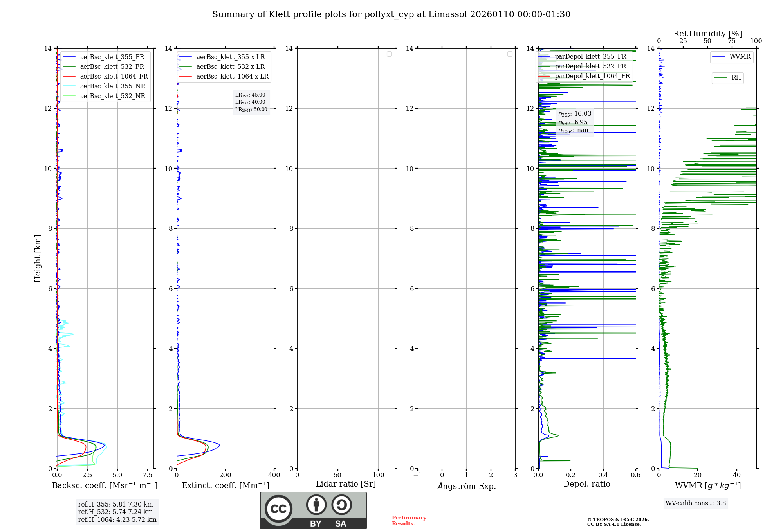The image size is (783, 532).
Task: Click the WV-calib.const.: 3.8 label
Action: coord(695,503)
